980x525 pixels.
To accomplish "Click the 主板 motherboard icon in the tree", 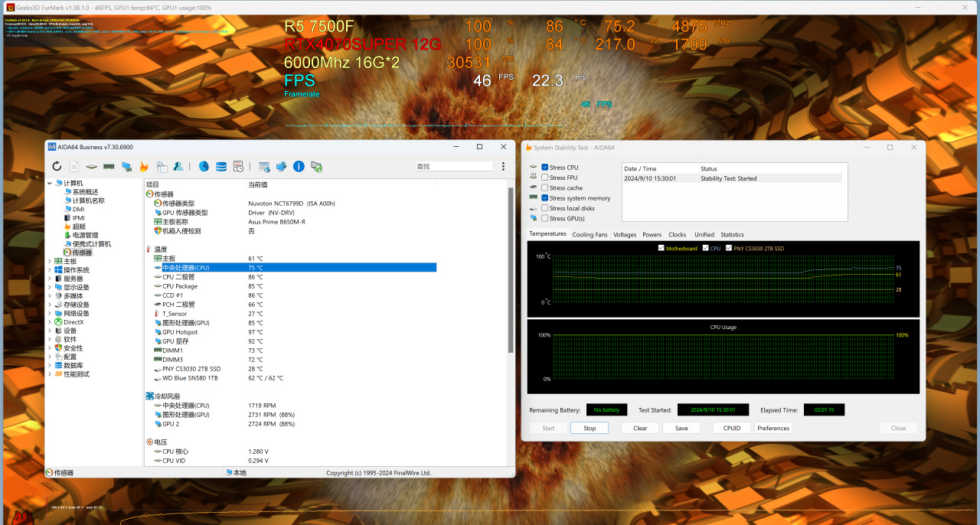I will point(59,261).
